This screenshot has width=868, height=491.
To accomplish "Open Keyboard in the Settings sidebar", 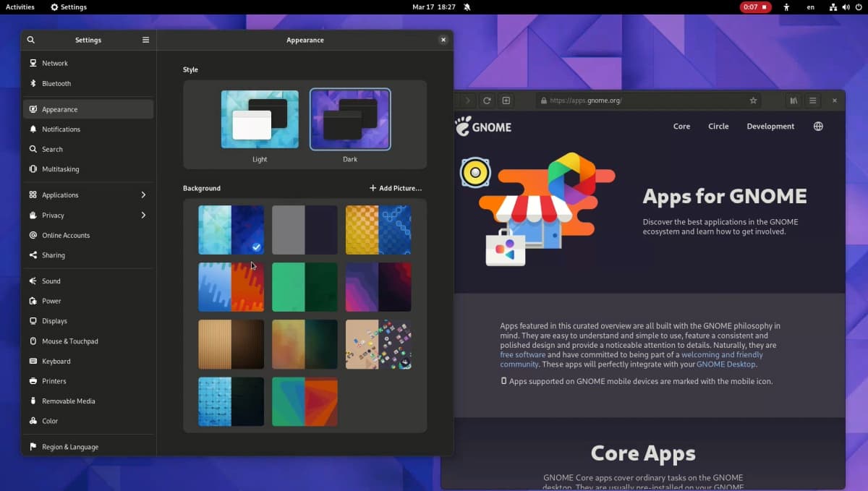I will 88,361.
